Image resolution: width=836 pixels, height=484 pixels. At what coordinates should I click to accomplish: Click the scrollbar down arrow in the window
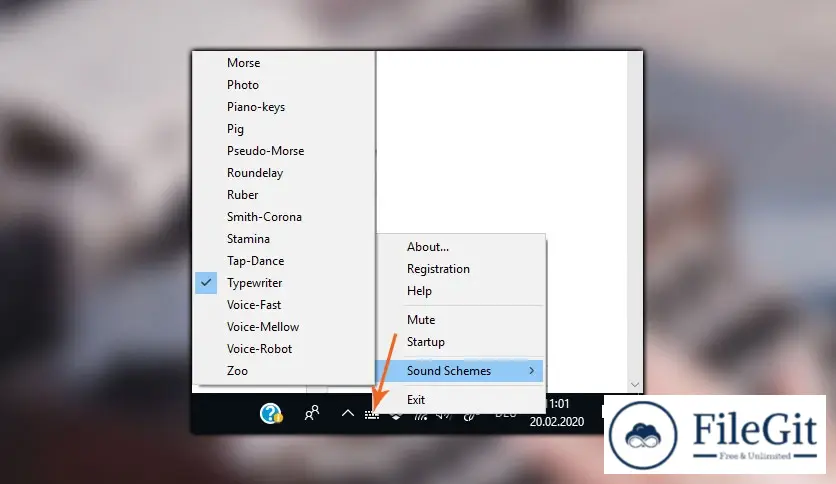click(x=634, y=384)
